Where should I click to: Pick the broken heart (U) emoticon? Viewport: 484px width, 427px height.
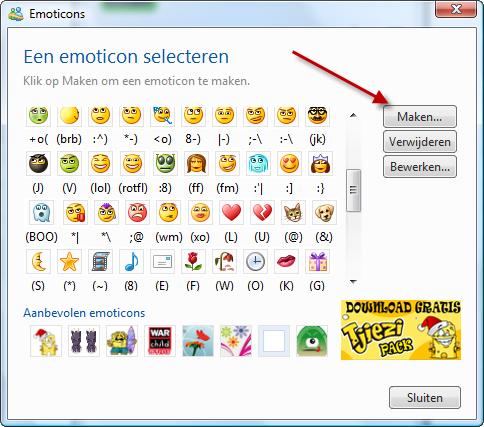point(262,212)
